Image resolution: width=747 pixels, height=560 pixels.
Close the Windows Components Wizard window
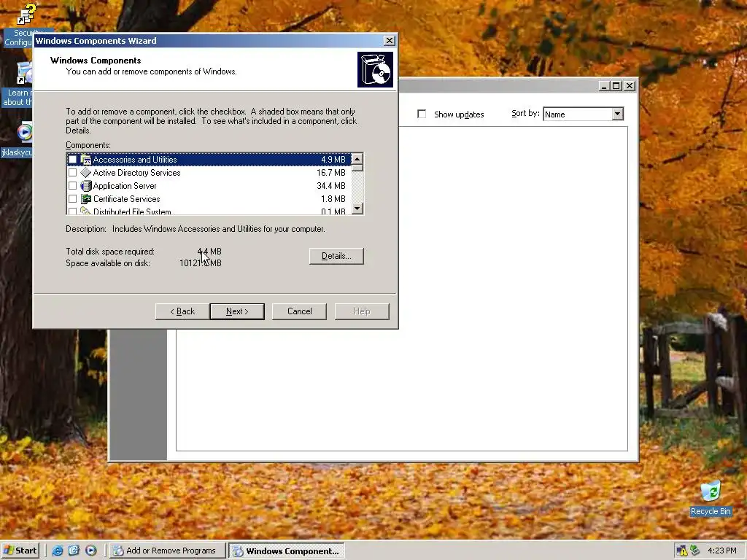coord(390,41)
